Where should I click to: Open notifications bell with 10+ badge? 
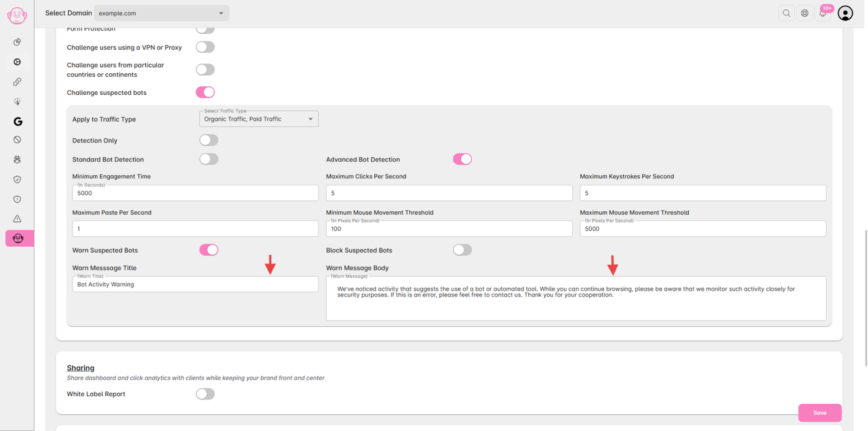click(823, 13)
